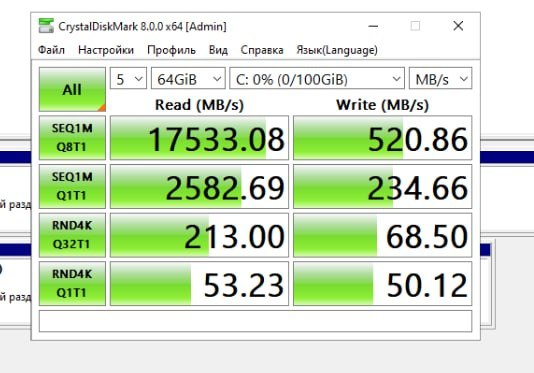Start the SEQ1M Q8T1 test
The image size is (534, 373).
coord(72,138)
